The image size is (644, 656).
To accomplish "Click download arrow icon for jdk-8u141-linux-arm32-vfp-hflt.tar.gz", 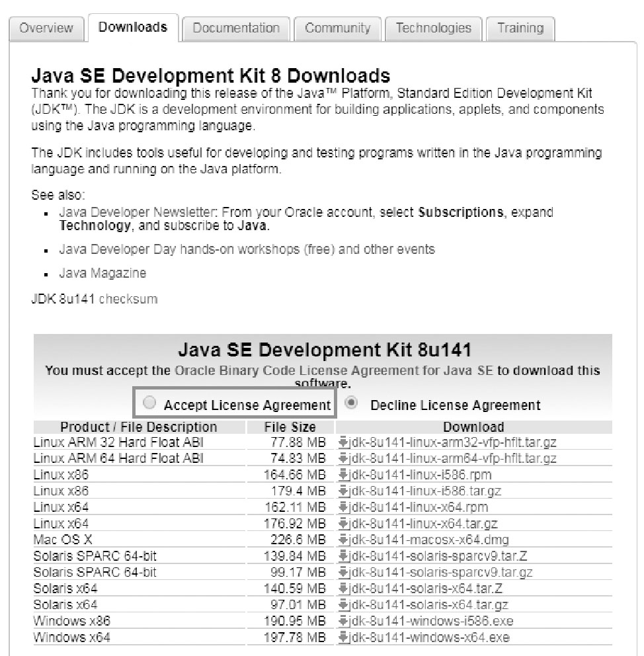I will [344, 442].
